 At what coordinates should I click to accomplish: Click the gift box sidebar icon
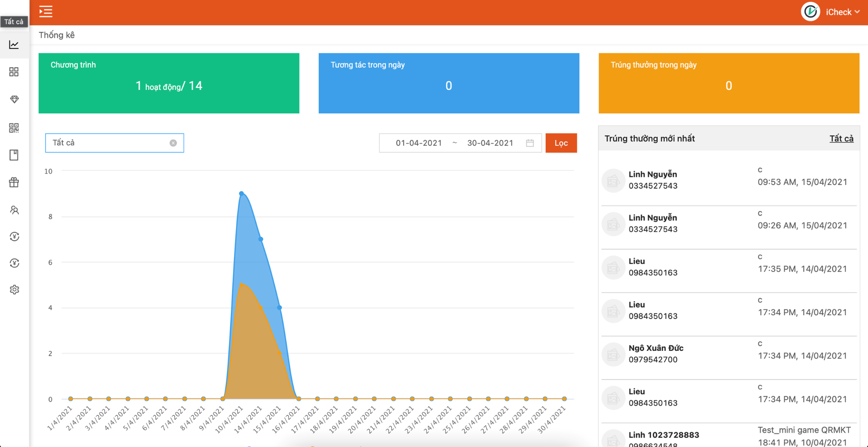coord(14,182)
